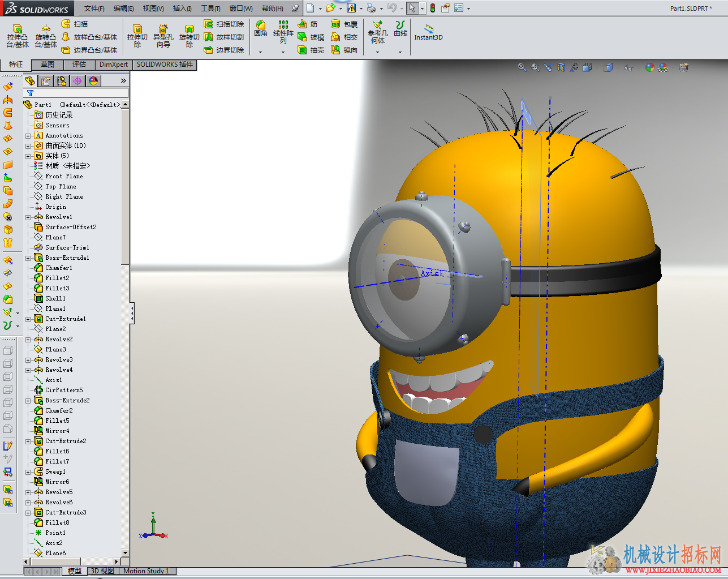Click the Intersect tool (相交)

(344, 37)
